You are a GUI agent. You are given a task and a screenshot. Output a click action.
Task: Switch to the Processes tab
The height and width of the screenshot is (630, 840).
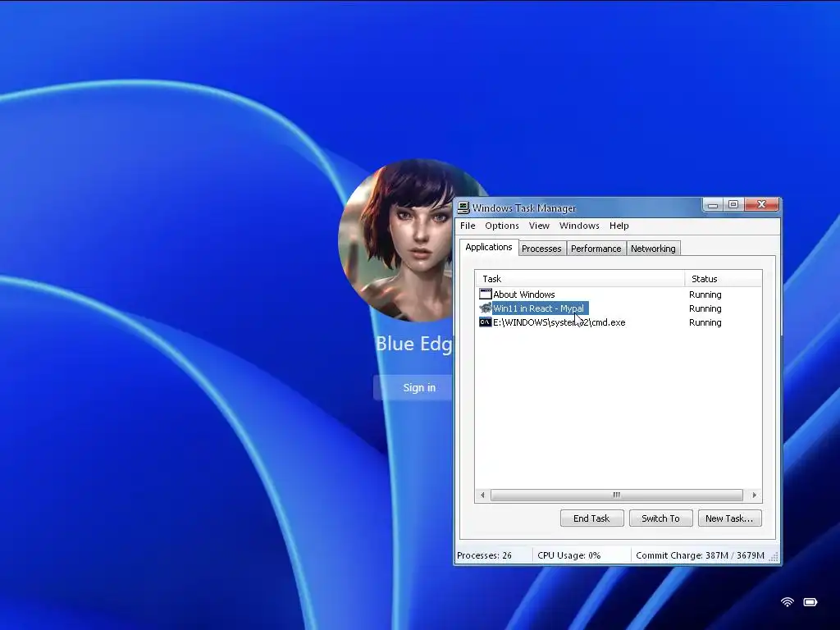pos(541,249)
